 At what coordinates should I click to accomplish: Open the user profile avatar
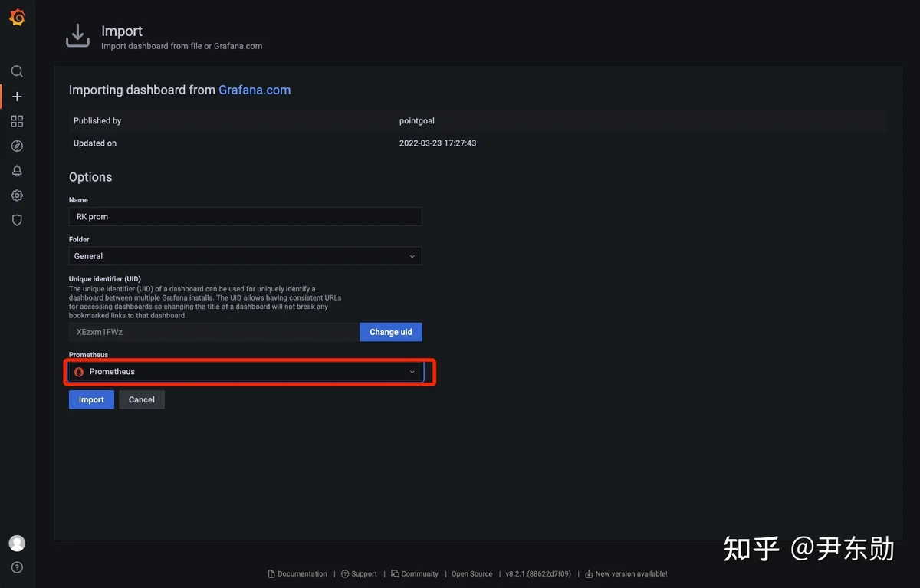click(17, 543)
